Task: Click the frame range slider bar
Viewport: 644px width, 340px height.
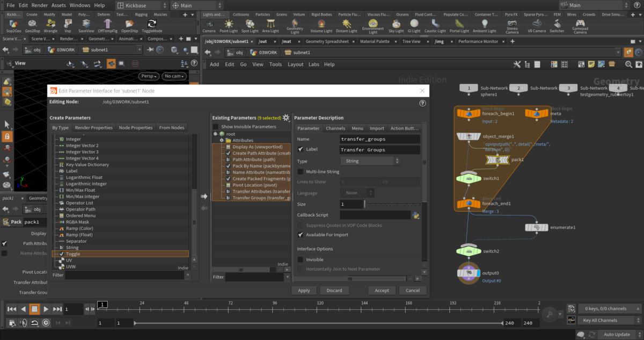Action: tap(318, 323)
